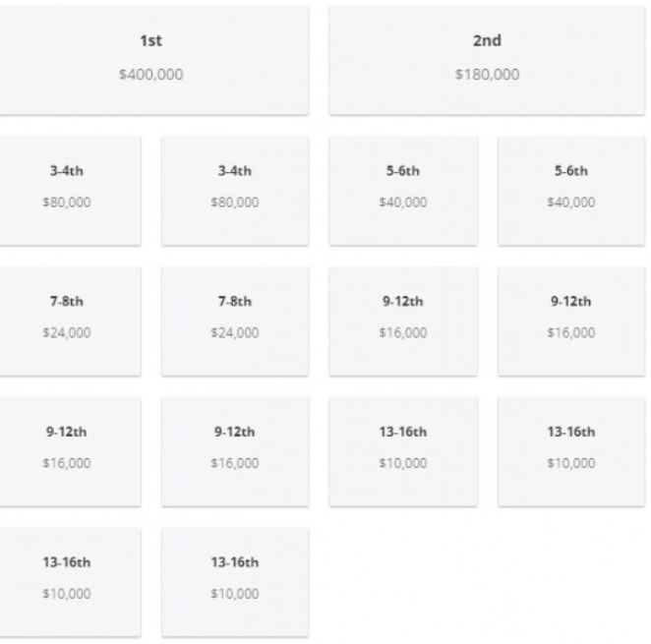Screen dimensions: 651x644
Task: Click the 7-8th card beside a 9-12th card
Action: point(235,322)
